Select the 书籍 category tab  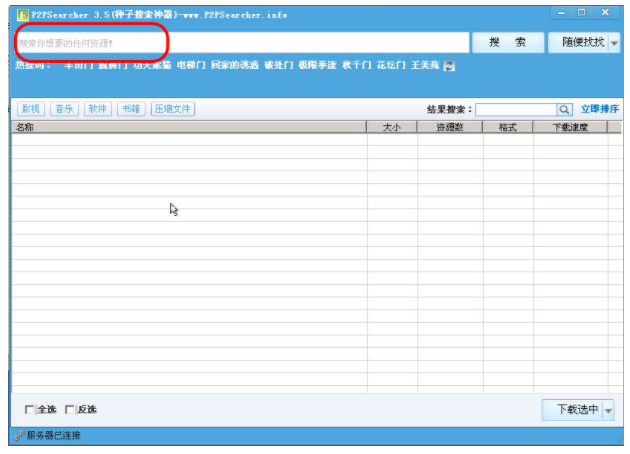[131, 109]
